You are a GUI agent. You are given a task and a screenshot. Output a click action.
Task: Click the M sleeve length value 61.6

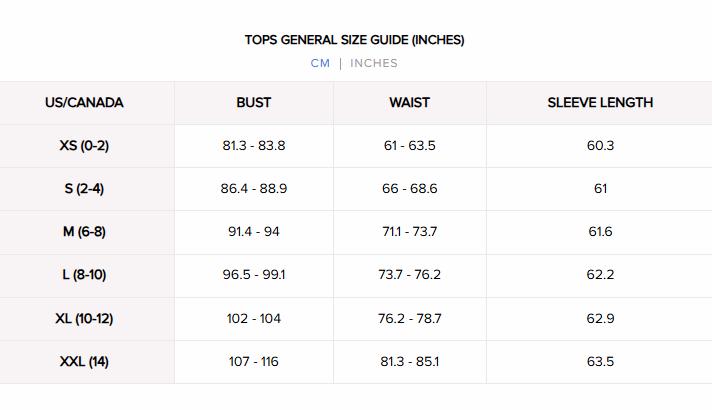click(600, 231)
